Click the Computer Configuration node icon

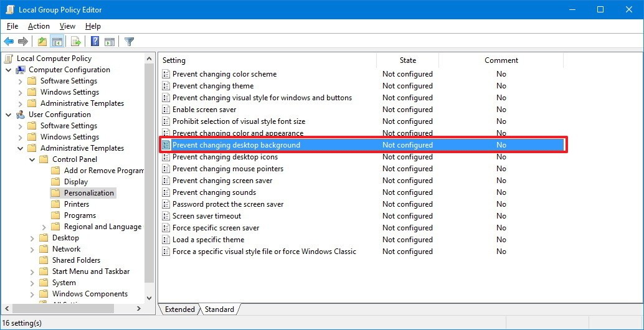(21, 70)
